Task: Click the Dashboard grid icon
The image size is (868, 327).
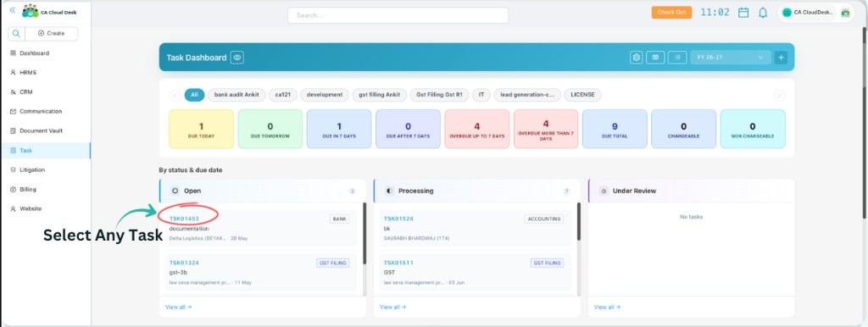Action: coord(14,53)
